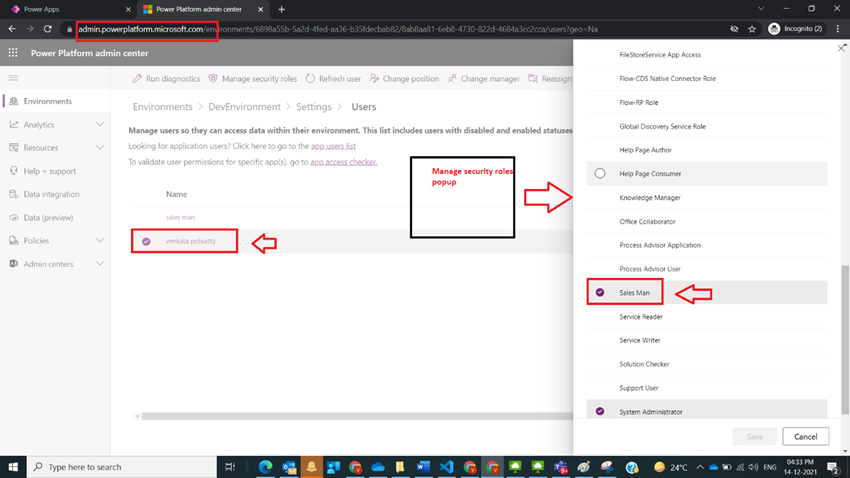The image size is (850, 478).
Task: Click the Data integration sidebar icon
Action: (14, 194)
